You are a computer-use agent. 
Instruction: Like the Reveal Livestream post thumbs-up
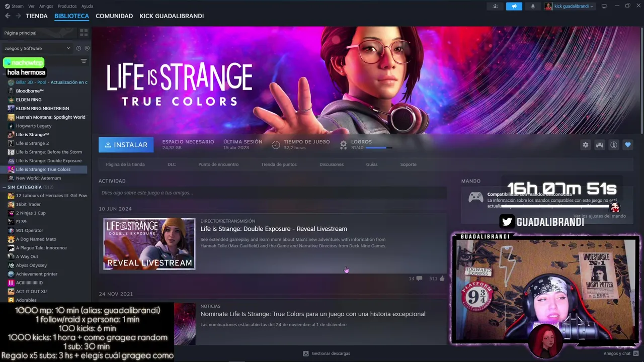pyautogui.click(x=442, y=278)
